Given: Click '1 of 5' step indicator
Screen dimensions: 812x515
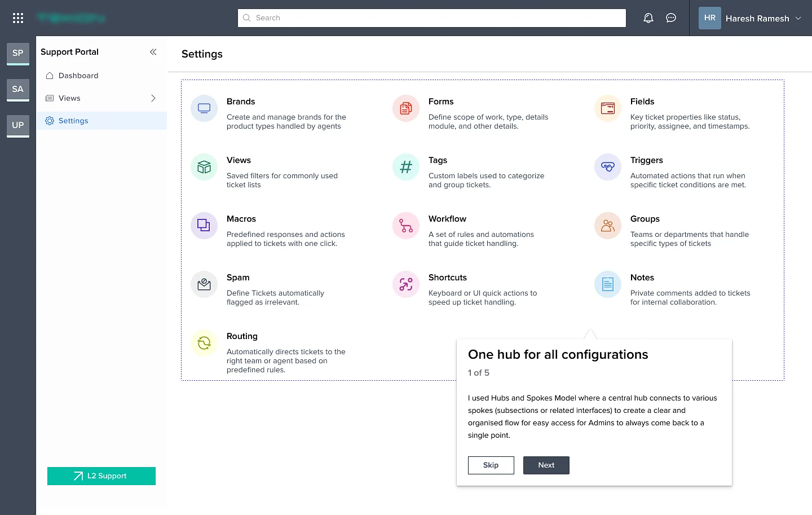Looking at the screenshot, I should click(x=479, y=373).
